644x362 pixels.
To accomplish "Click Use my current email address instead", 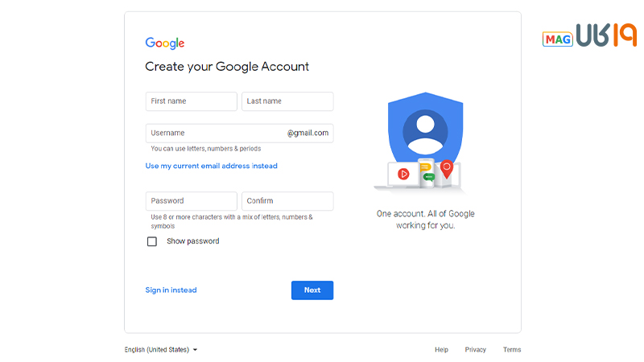I will coord(211,166).
